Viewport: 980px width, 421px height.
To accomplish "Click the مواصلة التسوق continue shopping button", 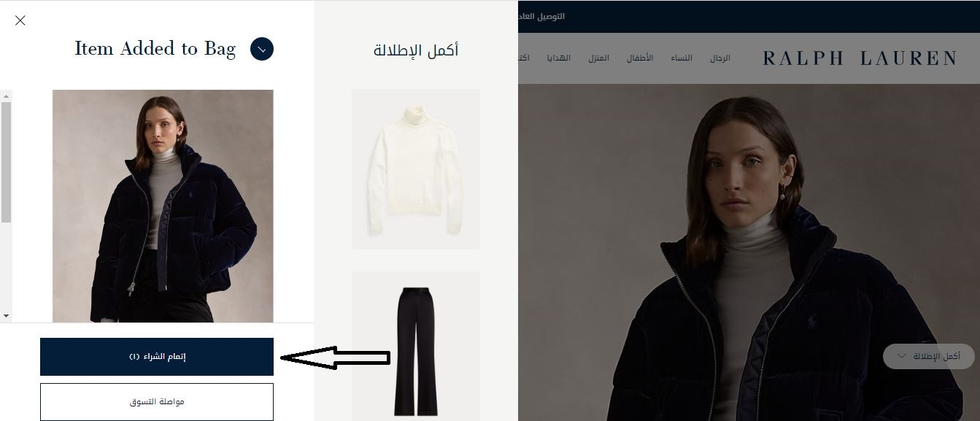I will pos(157,402).
